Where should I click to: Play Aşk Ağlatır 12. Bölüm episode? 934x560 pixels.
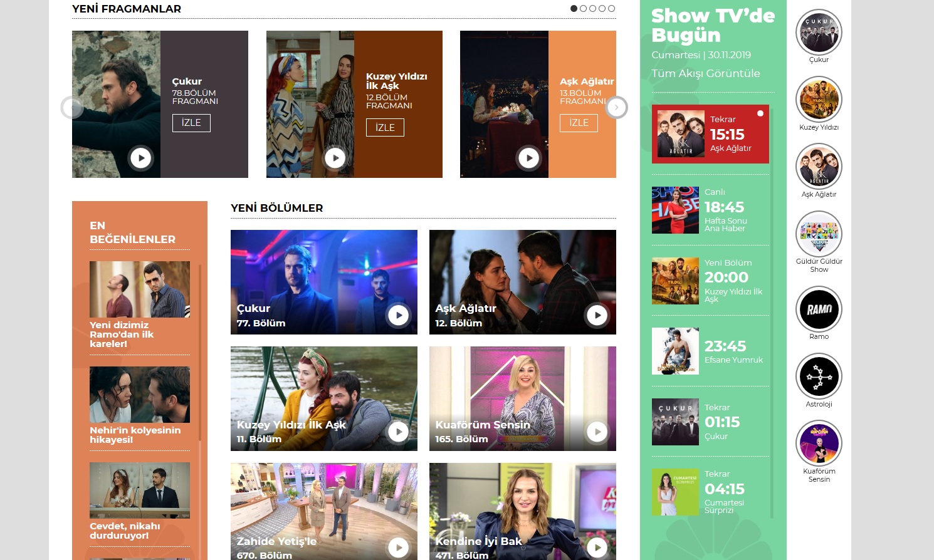(597, 315)
